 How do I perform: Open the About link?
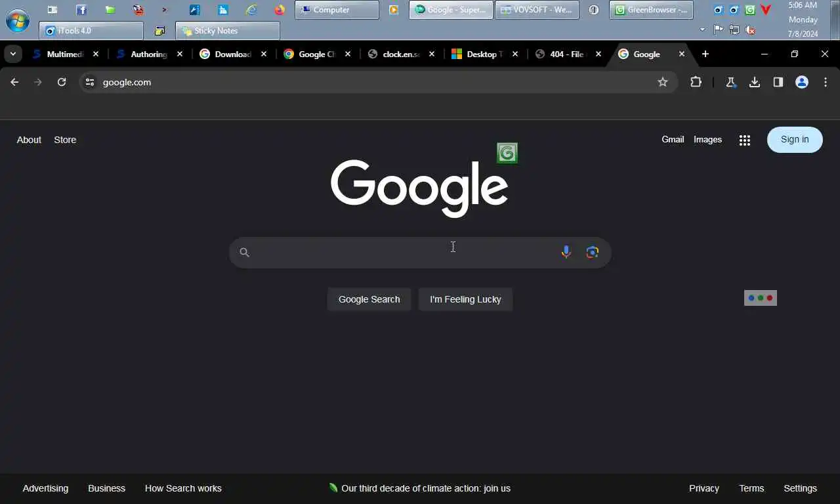(29, 140)
